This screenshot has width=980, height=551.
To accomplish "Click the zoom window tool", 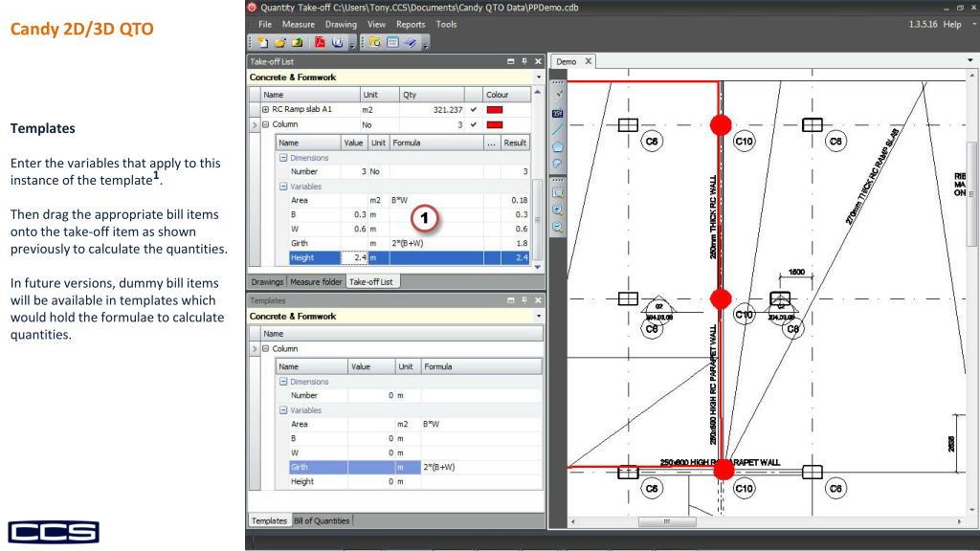I will click(x=558, y=193).
